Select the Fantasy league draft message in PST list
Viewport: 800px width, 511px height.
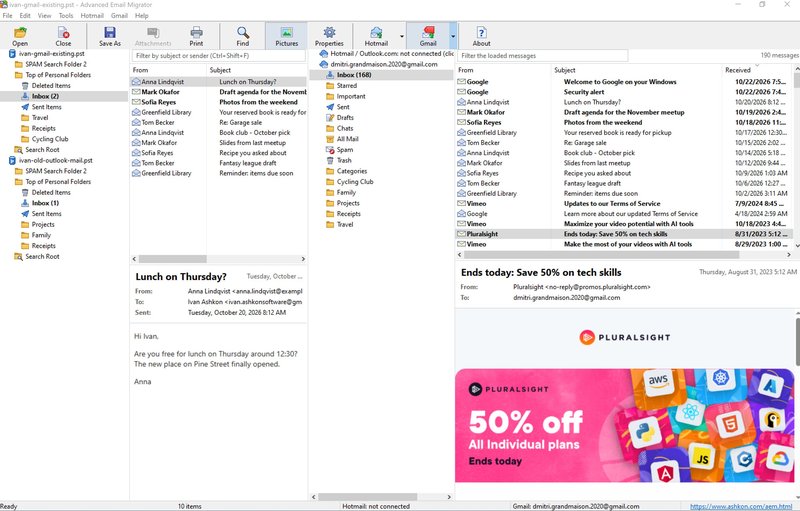pos(218,163)
